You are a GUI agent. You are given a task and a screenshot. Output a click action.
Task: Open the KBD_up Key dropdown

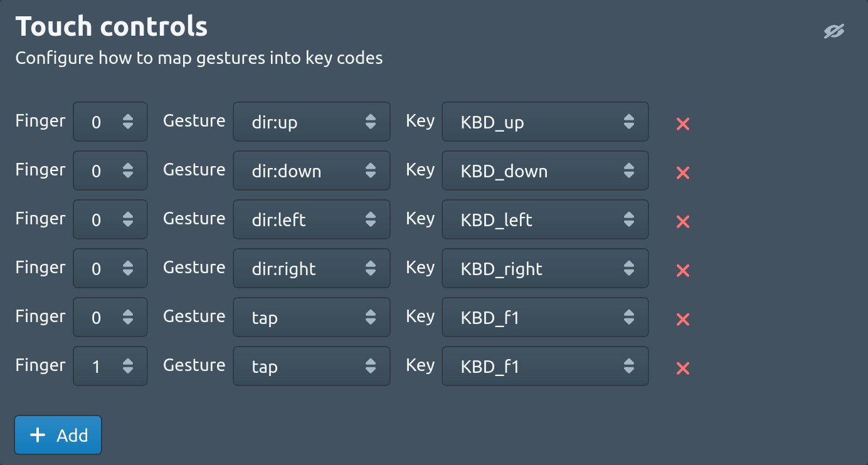(x=545, y=122)
